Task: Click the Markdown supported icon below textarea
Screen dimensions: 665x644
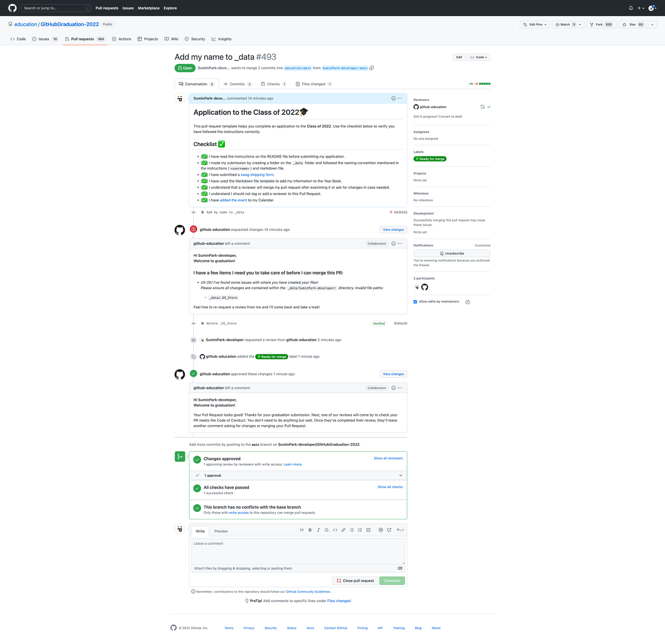Action: tap(400, 568)
